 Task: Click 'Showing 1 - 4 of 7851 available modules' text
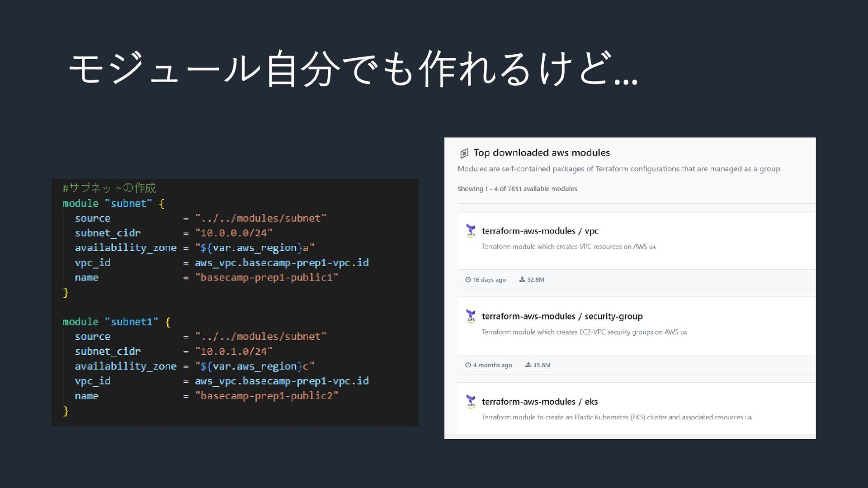[x=517, y=189]
